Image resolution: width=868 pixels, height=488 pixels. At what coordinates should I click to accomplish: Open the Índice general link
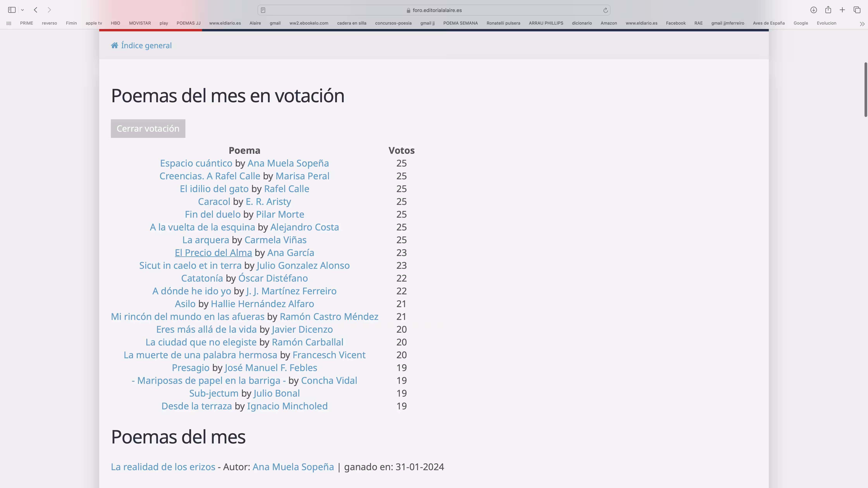pyautogui.click(x=146, y=46)
